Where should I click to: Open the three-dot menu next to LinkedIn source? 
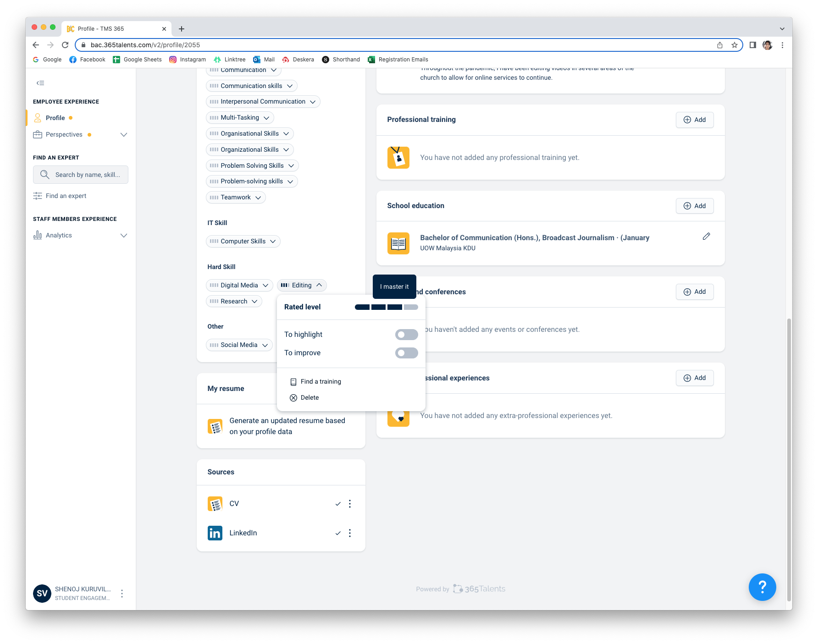pyautogui.click(x=350, y=533)
